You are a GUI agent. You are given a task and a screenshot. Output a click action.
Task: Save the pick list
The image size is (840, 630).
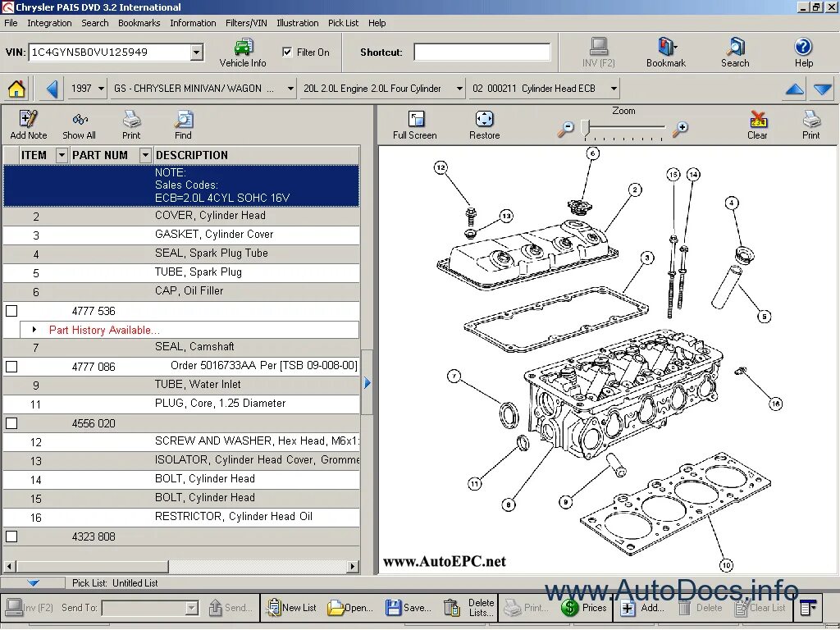(x=409, y=608)
